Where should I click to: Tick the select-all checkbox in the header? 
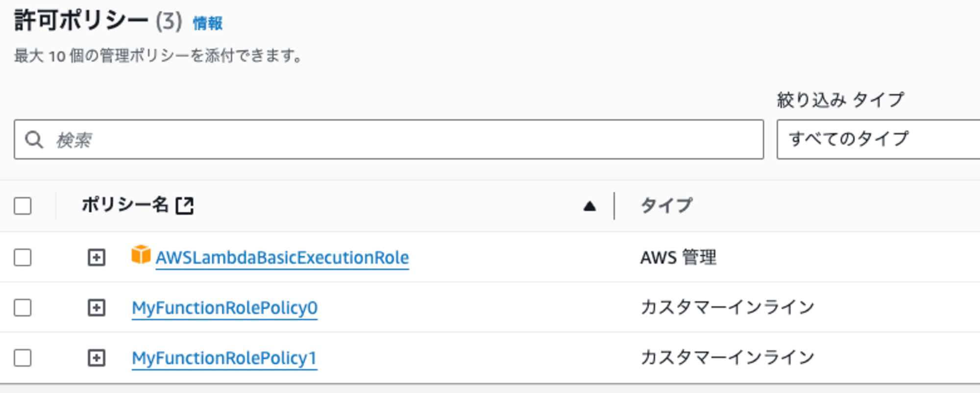(x=23, y=206)
